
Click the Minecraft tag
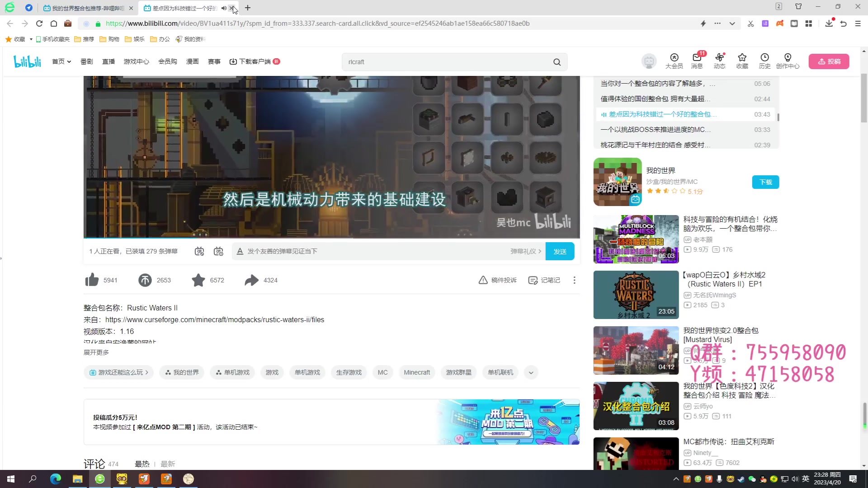tap(417, 372)
